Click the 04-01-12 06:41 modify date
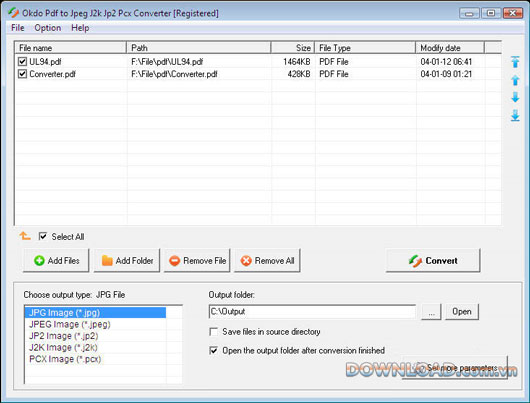This screenshot has height=403, width=530. [x=446, y=62]
